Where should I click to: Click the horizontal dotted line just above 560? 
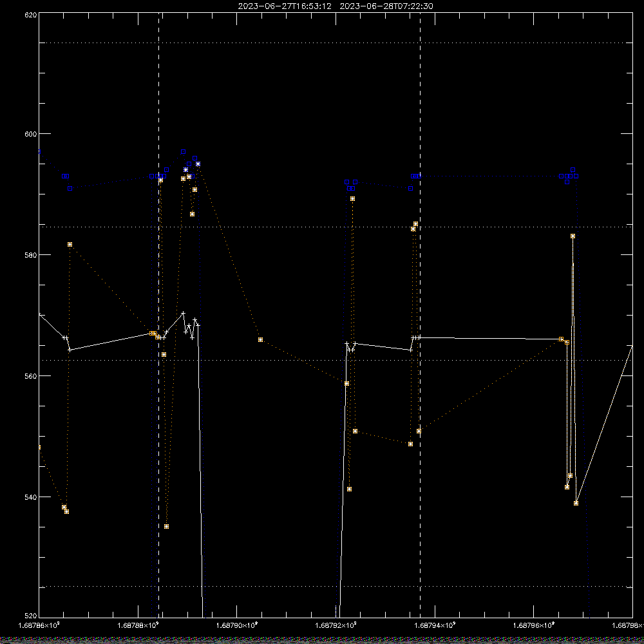point(335,360)
